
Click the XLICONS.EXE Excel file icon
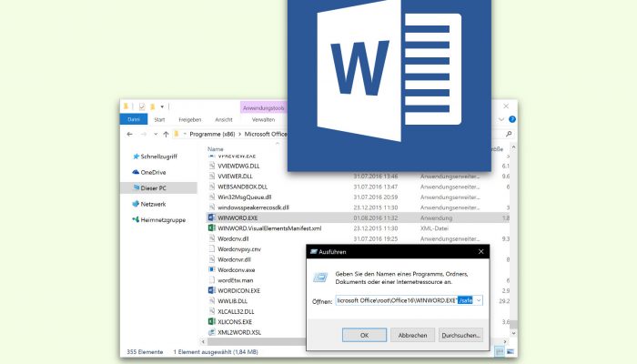[x=212, y=321]
